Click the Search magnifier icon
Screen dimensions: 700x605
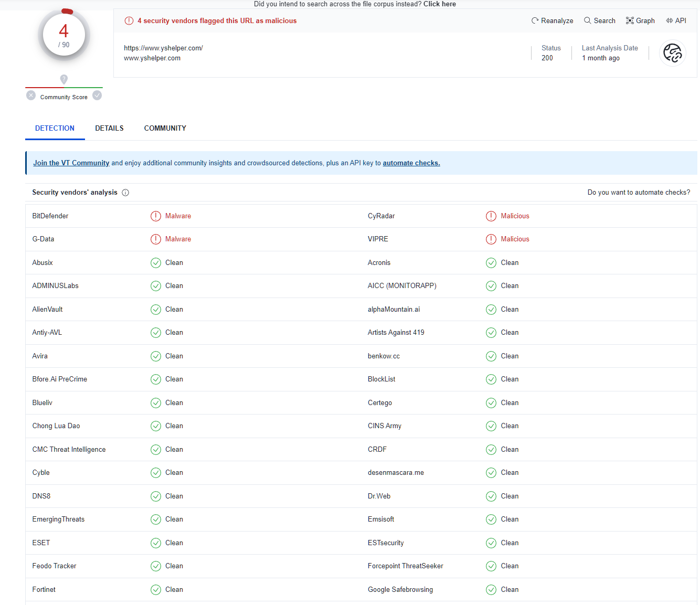click(x=588, y=20)
